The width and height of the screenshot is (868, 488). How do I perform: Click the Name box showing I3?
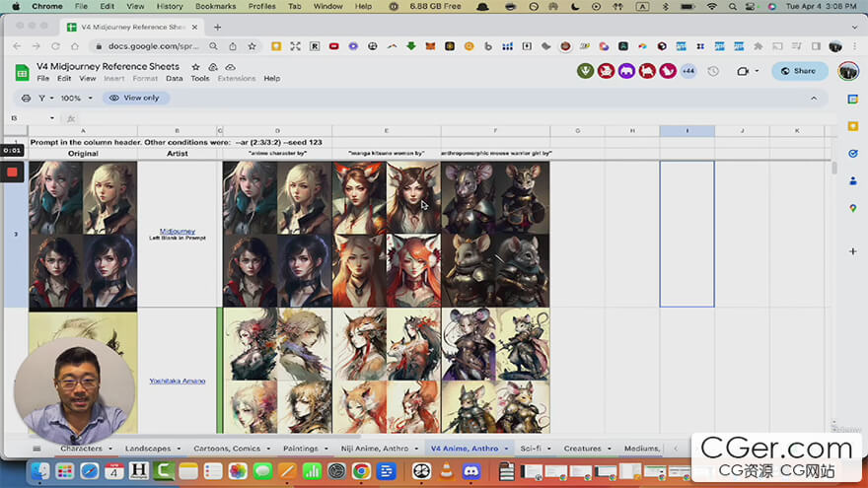(28, 118)
